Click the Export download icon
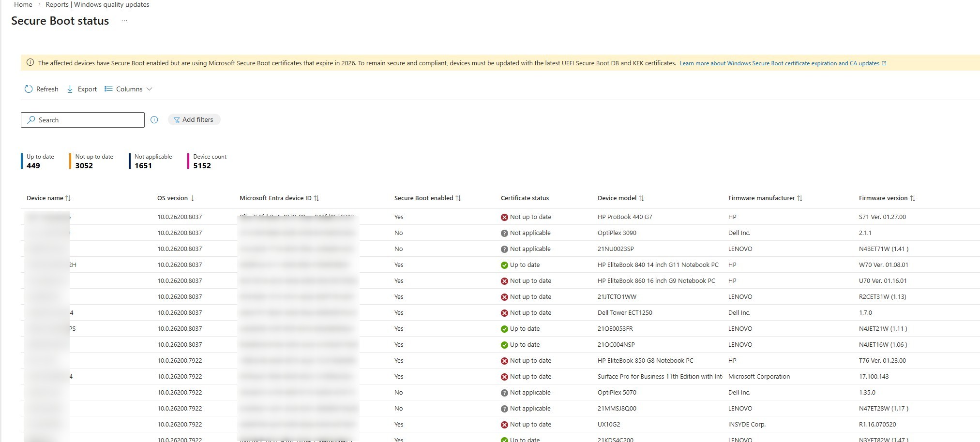980x442 pixels. (x=71, y=89)
